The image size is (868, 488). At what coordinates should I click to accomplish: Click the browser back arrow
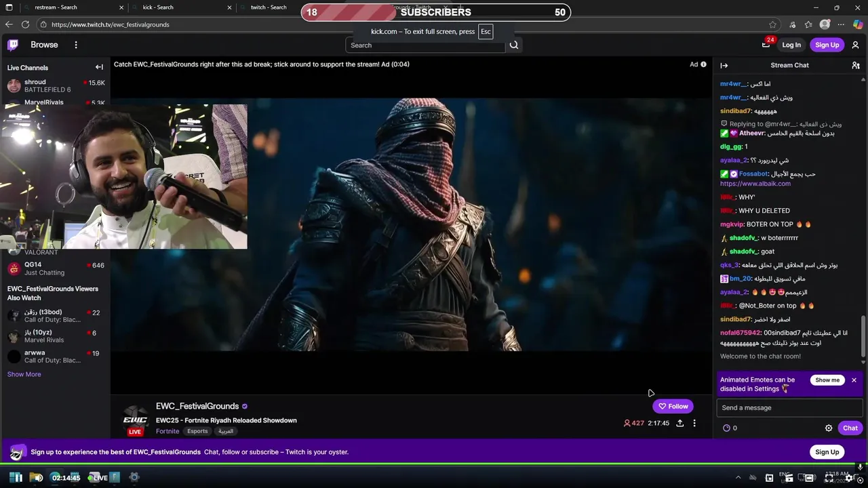[9, 24]
